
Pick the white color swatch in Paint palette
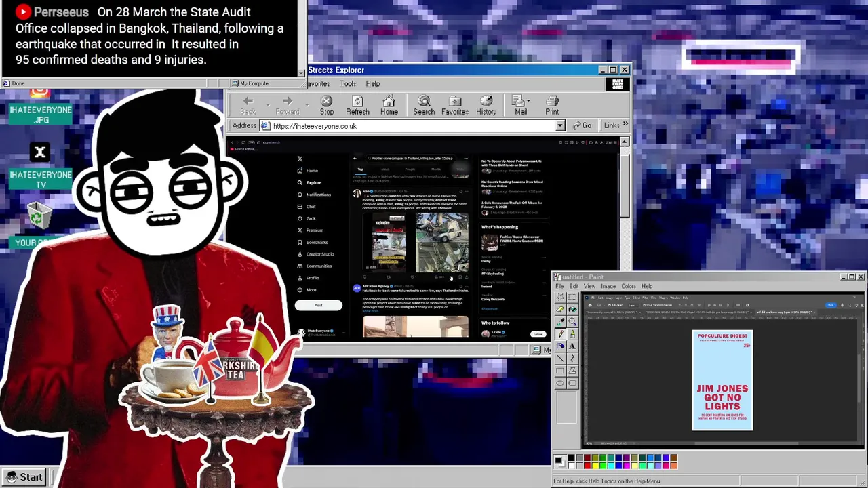[x=571, y=466]
